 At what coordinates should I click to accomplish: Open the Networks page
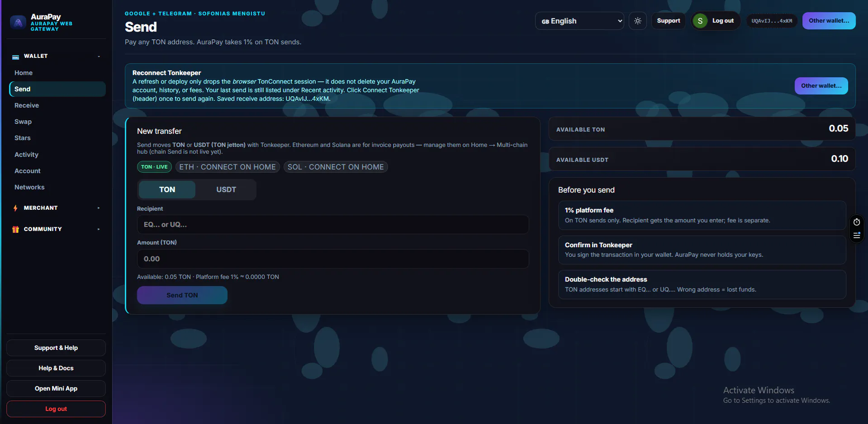tap(57, 187)
